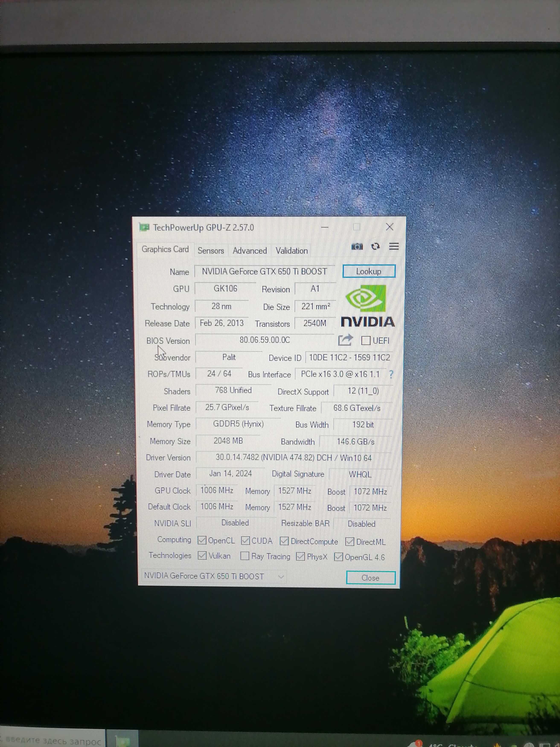Click the GPU Clock row Boost 1072 MHz
The image size is (560, 747).
[x=370, y=492]
